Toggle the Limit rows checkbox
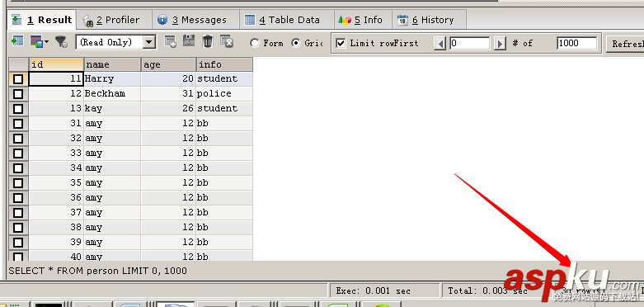The image size is (644, 307). [341, 43]
